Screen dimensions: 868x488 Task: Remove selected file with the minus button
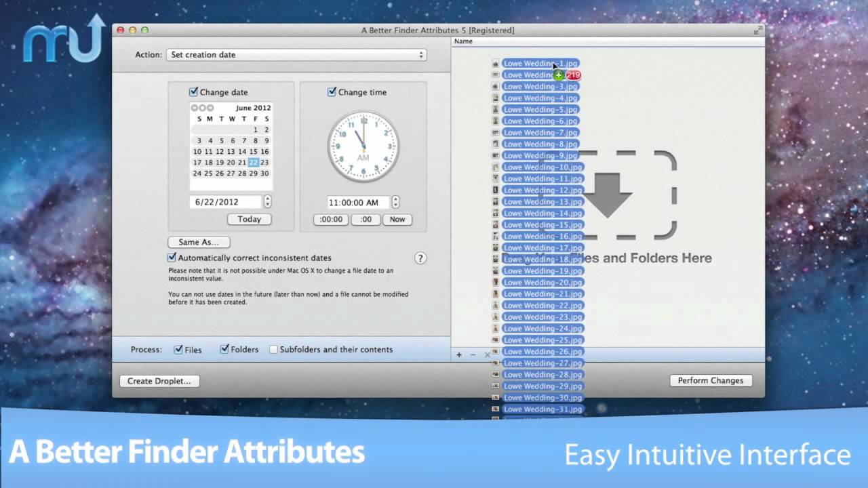point(473,354)
